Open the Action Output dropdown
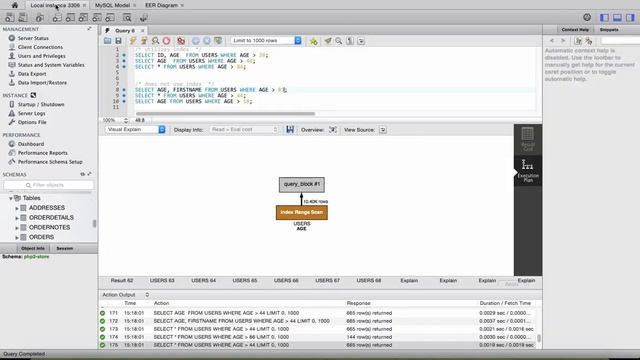Image resolution: width=640 pixels, height=360 pixels. pos(126,295)
